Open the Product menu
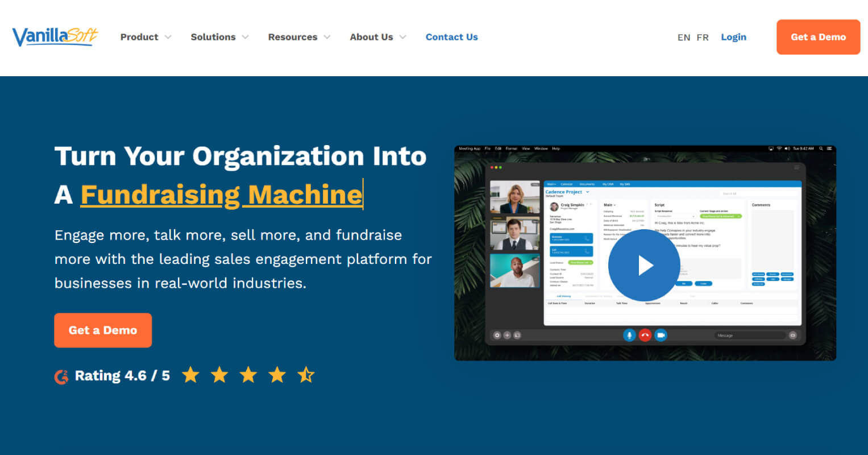Viewport: 868px width, 455px height. click(139, 37)
